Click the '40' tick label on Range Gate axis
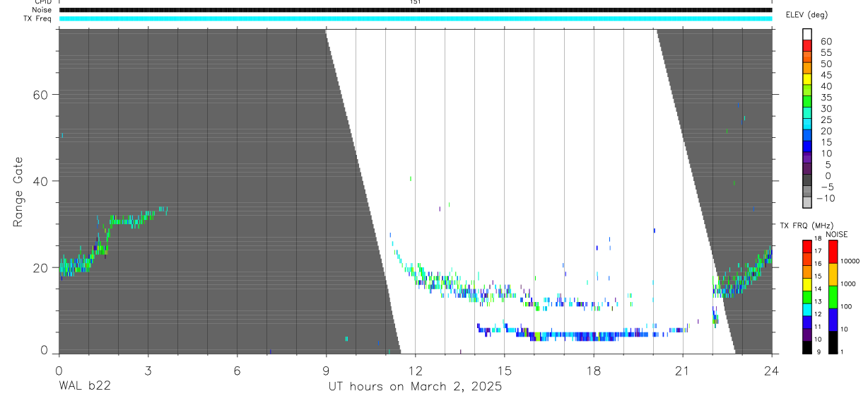This screenshot has height=401, width=868. (x=41, y=181)
